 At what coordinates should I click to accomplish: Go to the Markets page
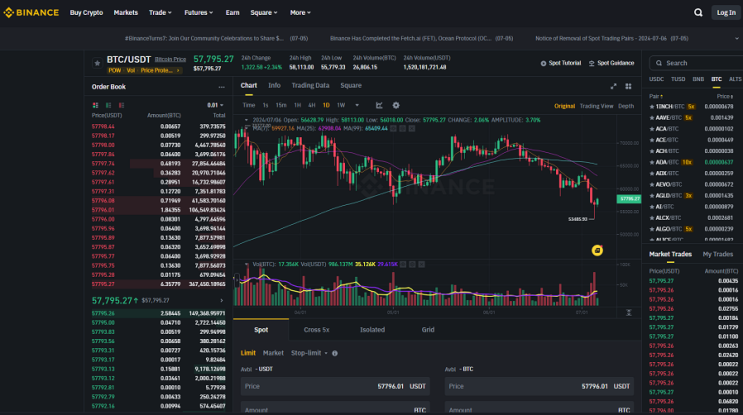click(126, 13)
